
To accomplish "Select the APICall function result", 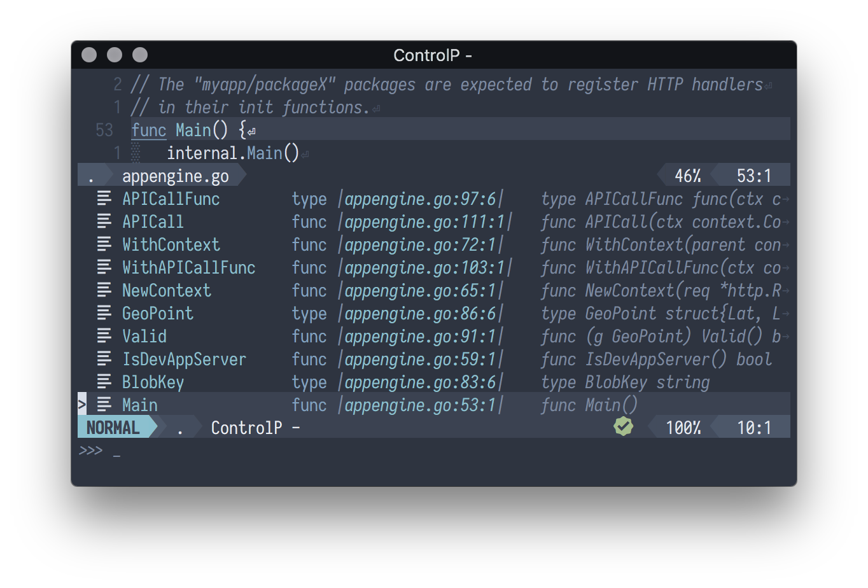I will [153, 222].
